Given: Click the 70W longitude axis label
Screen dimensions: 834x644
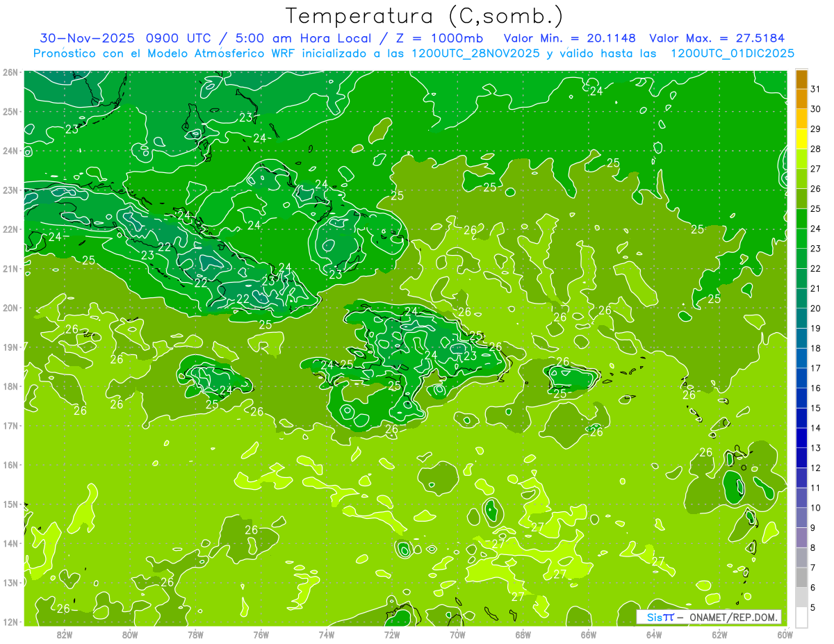Looking at the screenshot, I should click(457, 634).
